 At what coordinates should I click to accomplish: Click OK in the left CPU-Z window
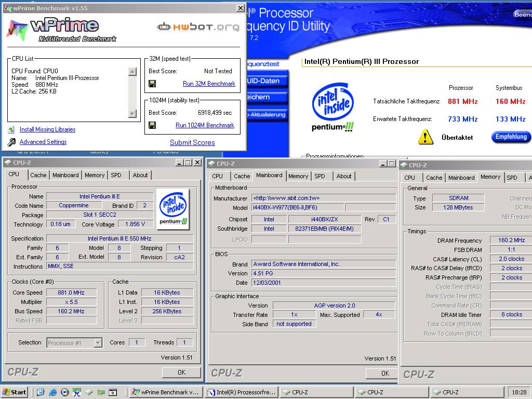[x=181, y=372]
